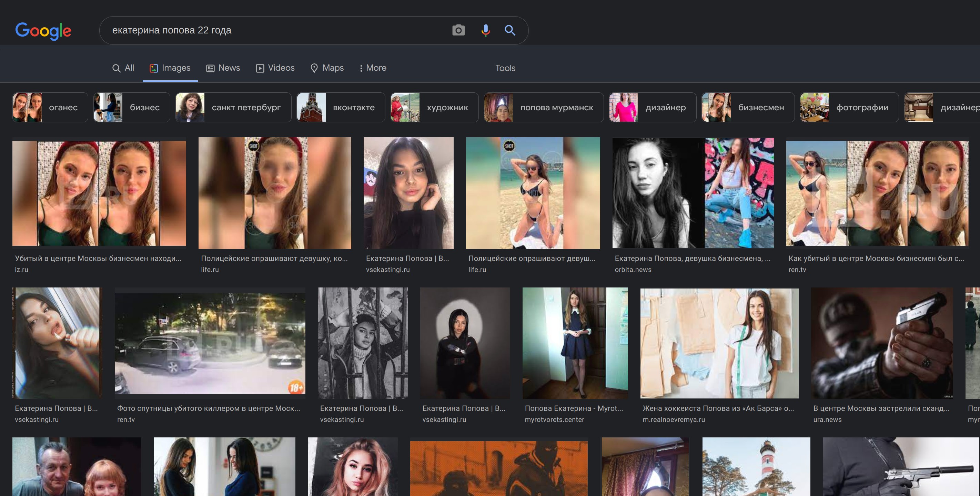Open the Tools filter options
This screenshot has width=980, height=496.
pos(505,68)
